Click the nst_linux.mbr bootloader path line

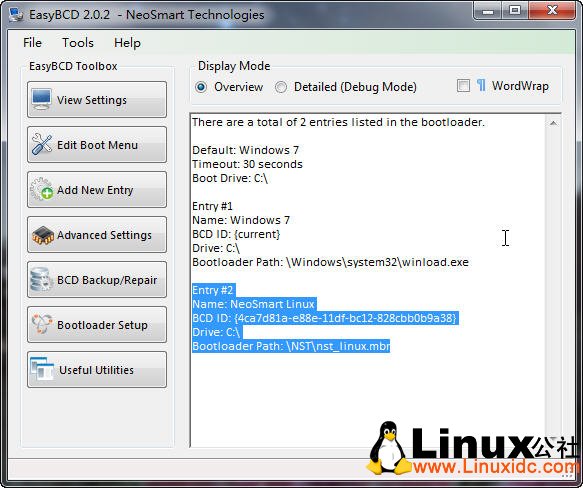coord(291,346)
